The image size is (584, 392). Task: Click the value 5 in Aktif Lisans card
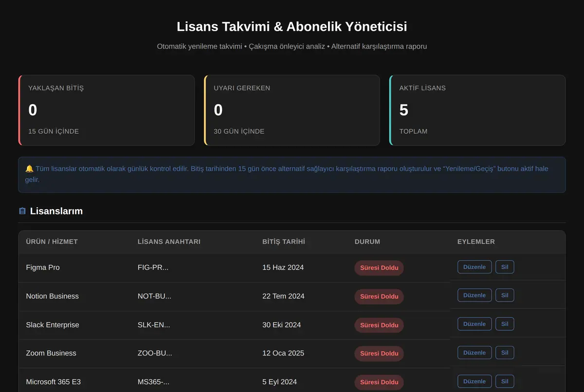click(404, 110)
